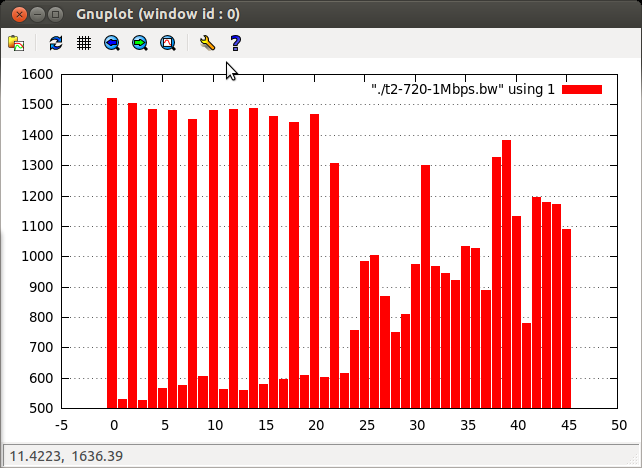Click the tall bar at x equals 31

tap(426, 285)
